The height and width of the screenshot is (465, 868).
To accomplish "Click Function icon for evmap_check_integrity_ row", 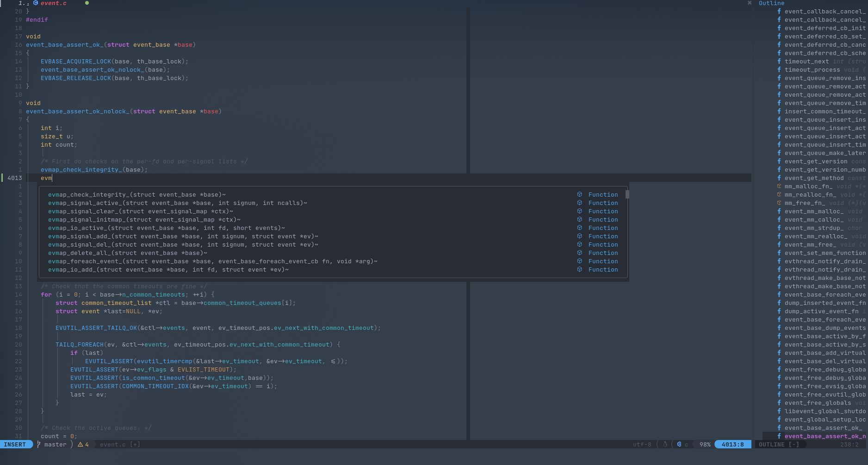I will [x=579, y=195].
